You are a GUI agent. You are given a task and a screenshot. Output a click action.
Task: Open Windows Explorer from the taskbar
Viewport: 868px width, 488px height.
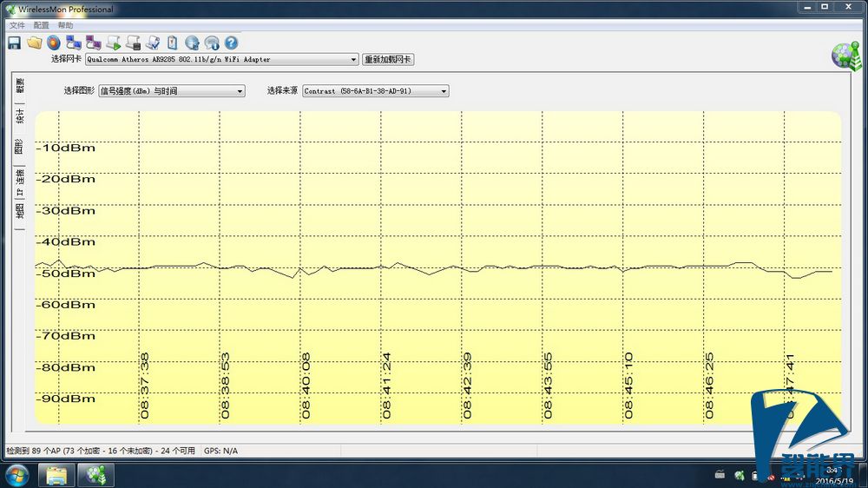pos(56,475)
